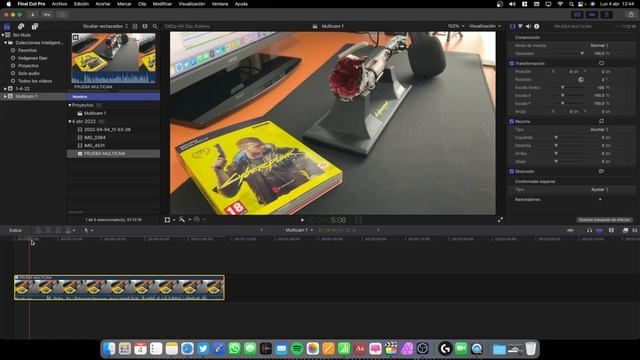
Task: Click the Recorte on-screen controls icon
Action: point(601,121)
